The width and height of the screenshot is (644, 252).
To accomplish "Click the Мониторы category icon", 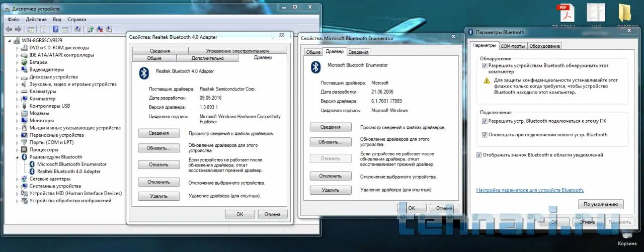I will tap(25, 121).
